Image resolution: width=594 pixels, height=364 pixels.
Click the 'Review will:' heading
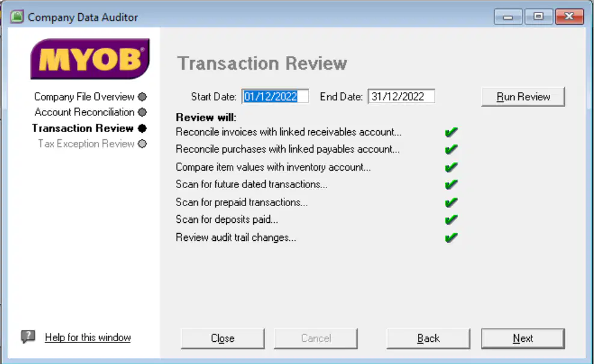click(x=206, y=117)
